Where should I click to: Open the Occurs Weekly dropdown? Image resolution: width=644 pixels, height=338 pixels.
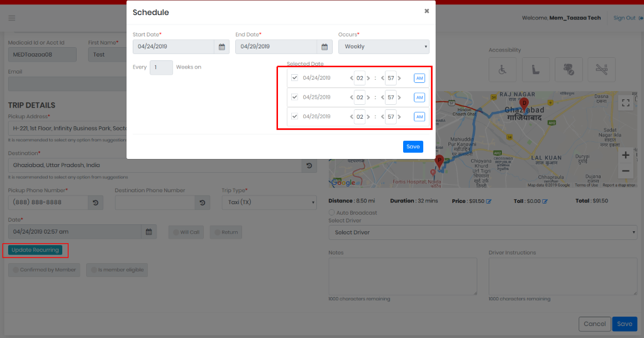coord(384,46)
